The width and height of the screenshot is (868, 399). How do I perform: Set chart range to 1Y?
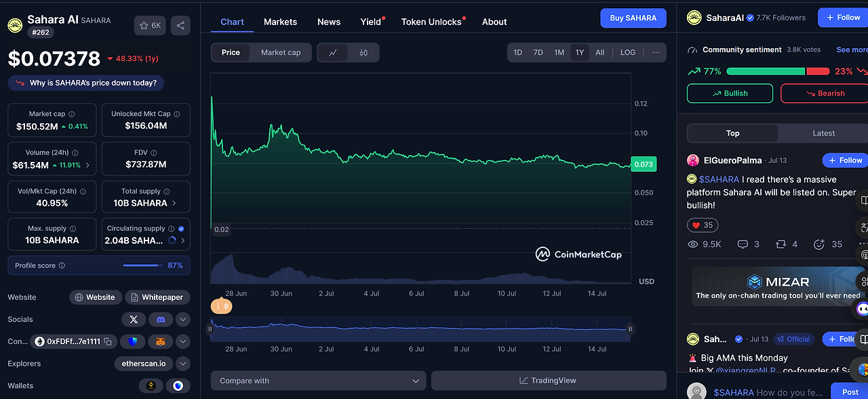click(579, 52)
